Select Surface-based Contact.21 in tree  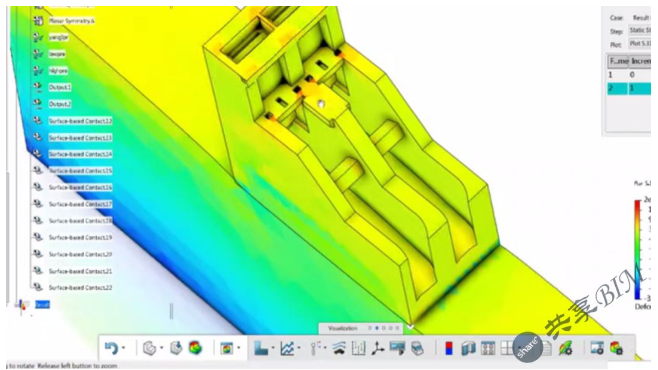pyautogui.click(x=80, y=271)
